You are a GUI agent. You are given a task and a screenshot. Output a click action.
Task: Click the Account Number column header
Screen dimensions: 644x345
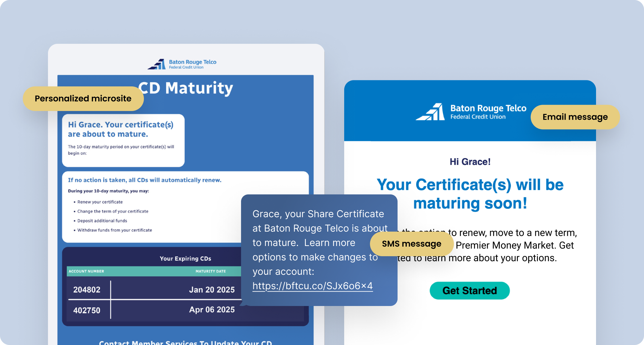86,271
